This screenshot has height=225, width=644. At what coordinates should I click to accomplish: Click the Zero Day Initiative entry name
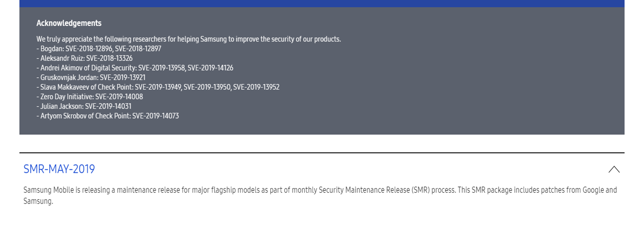point(66,97)
